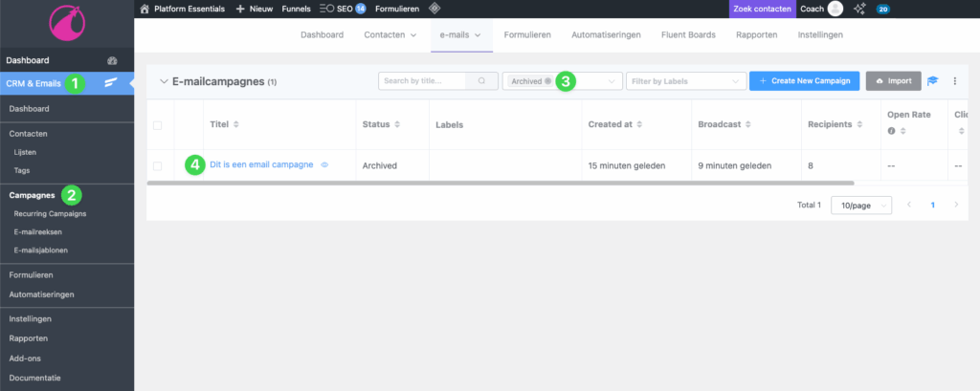Open the graduation cap help icon
980x391 pixels.
(933, 81)
